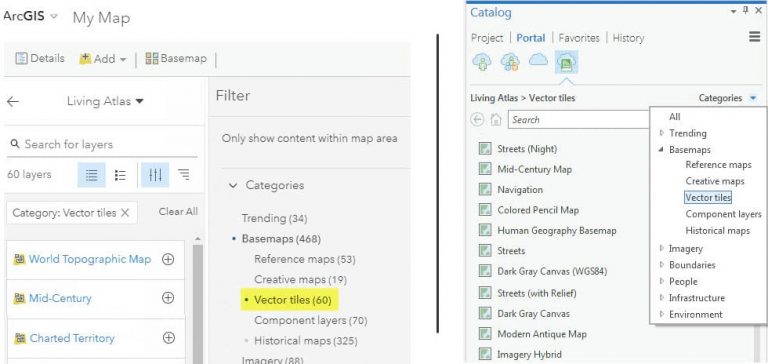This screenshot has width=768, height=364.
Task: Select Trending (34) category filter
Action: tap(274, 218)
